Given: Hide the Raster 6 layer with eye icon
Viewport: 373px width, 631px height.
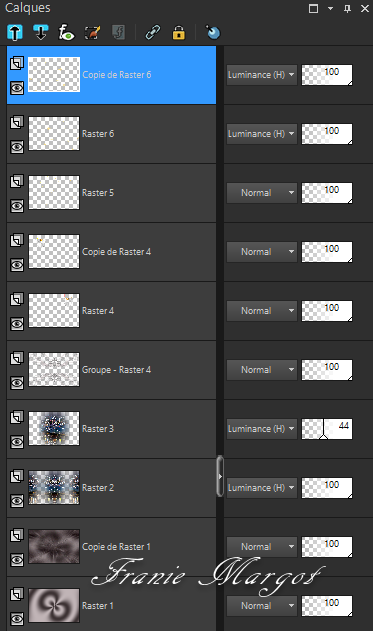Looking at the screenshot, I should point(17,147).
